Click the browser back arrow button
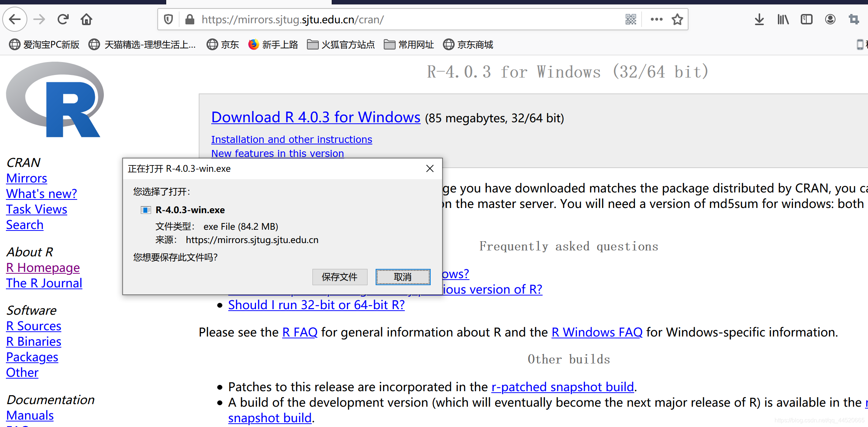 coord(15,19)
